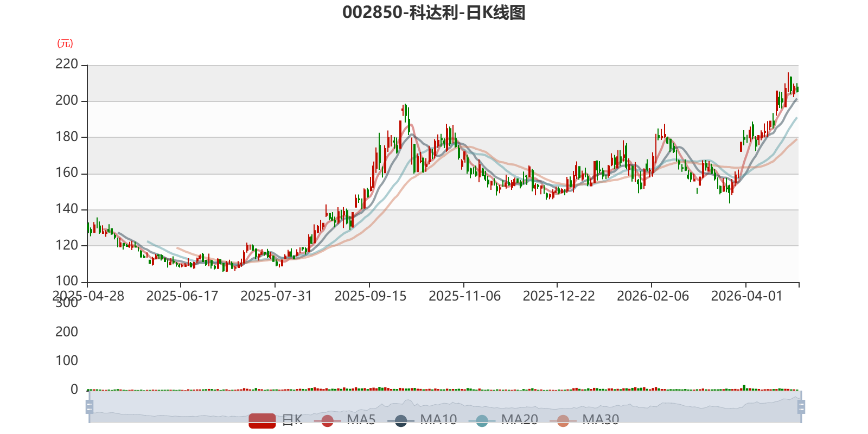Click the 2025-12-22 date label
This screenshot has width=868, height=434.
pyautogui.click(x=558, y=296)
